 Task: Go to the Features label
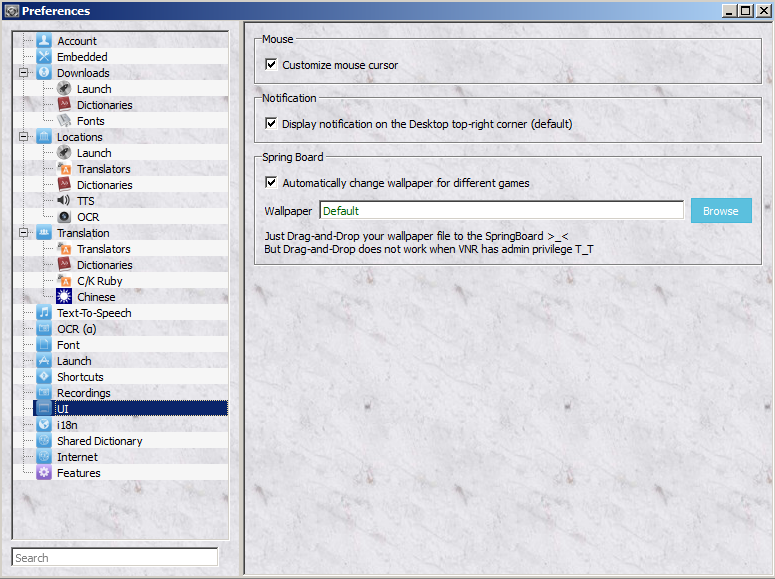(79, 473)
